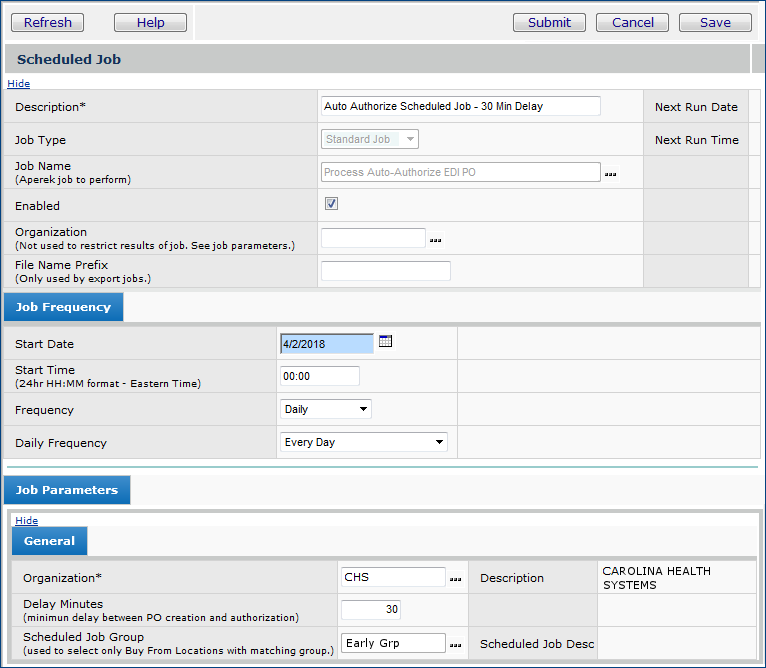
Task: Expand the Job Type dropdown
Action: (369, 139)
